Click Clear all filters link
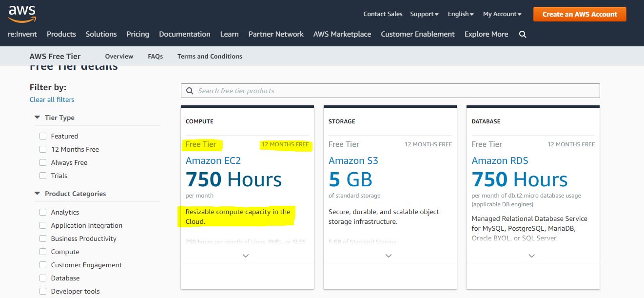 [52, 99]
